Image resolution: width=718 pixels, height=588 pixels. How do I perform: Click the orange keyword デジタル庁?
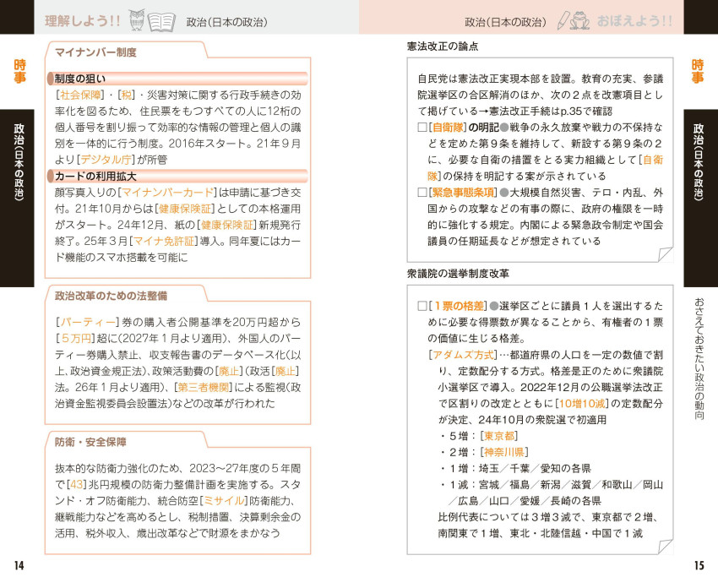click(106, 160)
